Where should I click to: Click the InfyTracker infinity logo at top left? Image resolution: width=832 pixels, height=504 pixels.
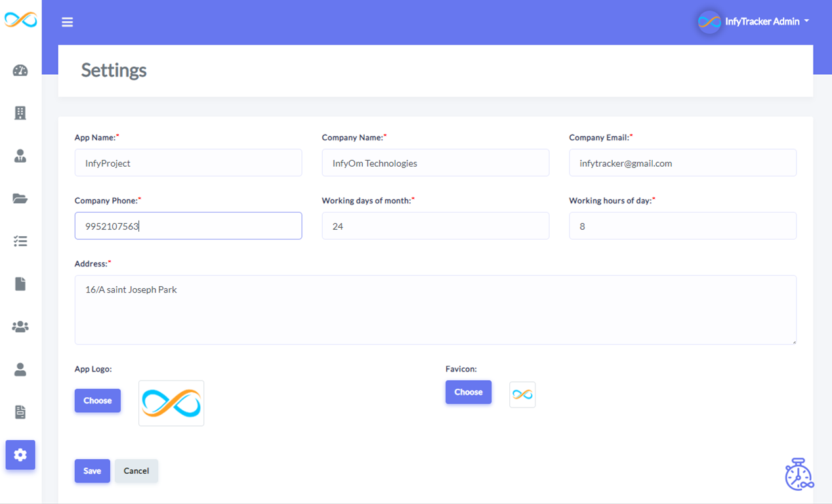(20, 20)
